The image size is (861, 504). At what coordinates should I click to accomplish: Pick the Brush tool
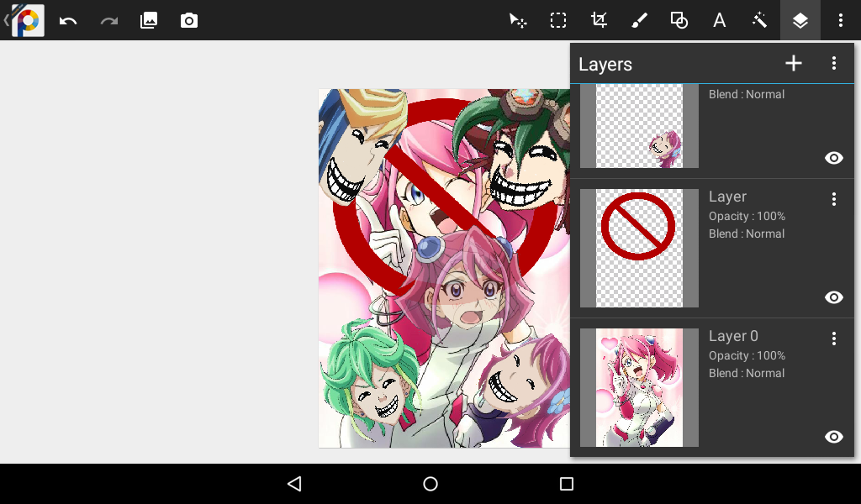point(639,21)
